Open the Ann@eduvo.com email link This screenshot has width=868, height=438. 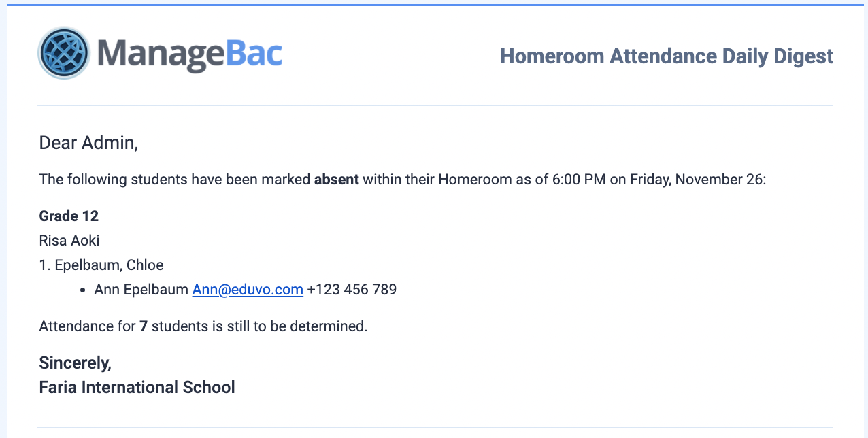(x=248, y=290)
